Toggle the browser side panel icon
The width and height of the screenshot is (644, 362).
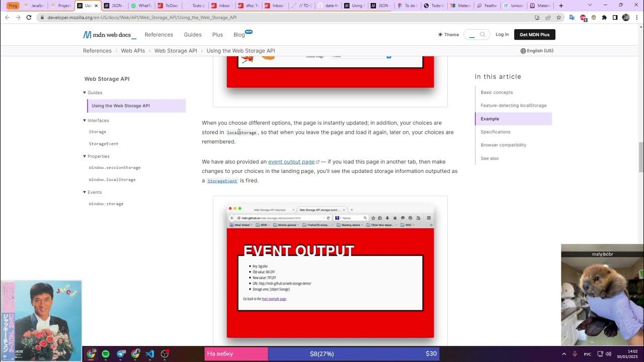tap(615, 17)
